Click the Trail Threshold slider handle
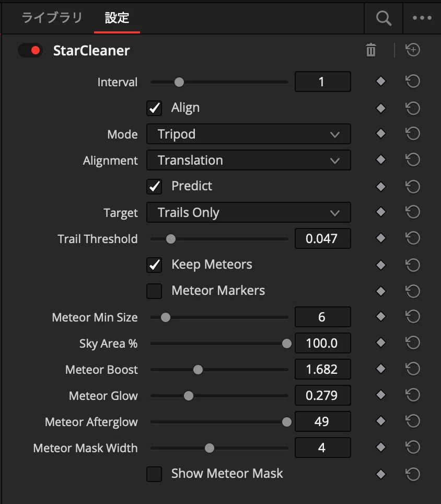The image size is (441, 504). (x=171, y=239)
